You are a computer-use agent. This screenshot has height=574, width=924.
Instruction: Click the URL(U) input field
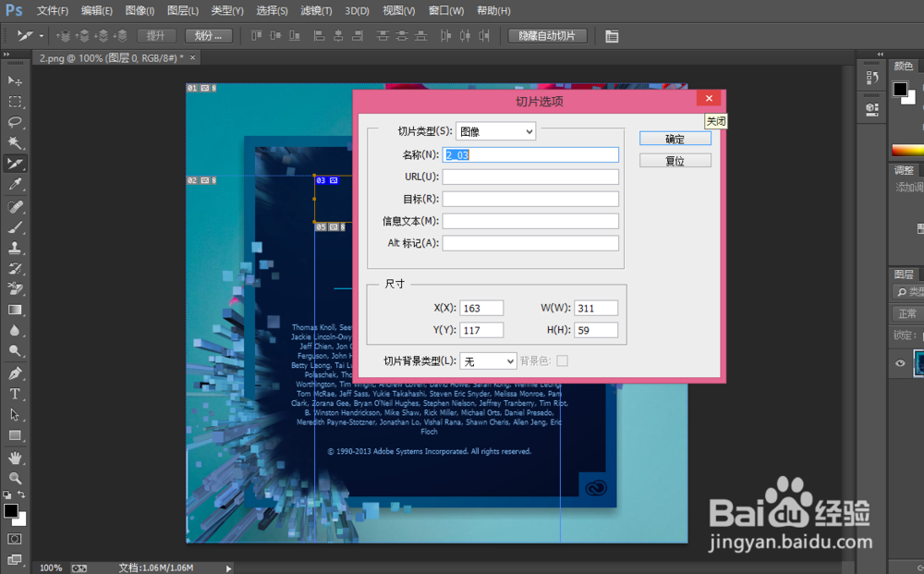pos(530,177)
